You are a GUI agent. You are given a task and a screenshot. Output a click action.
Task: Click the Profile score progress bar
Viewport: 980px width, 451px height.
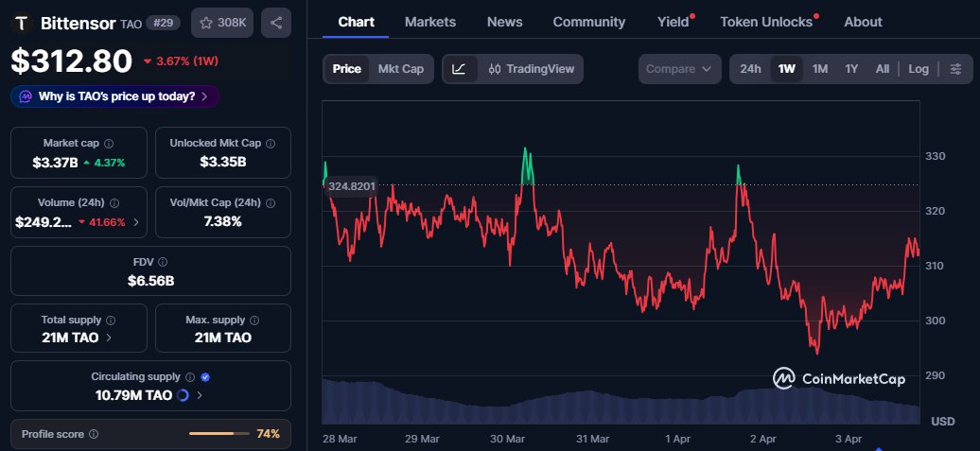pos(219,434)
